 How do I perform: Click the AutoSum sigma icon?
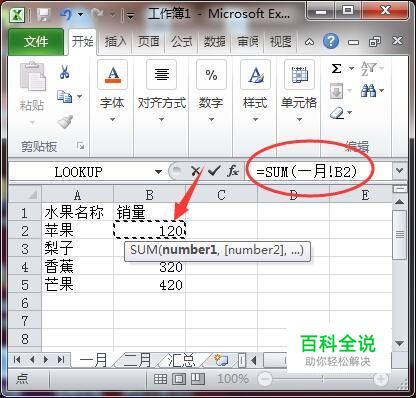point(337,69)
